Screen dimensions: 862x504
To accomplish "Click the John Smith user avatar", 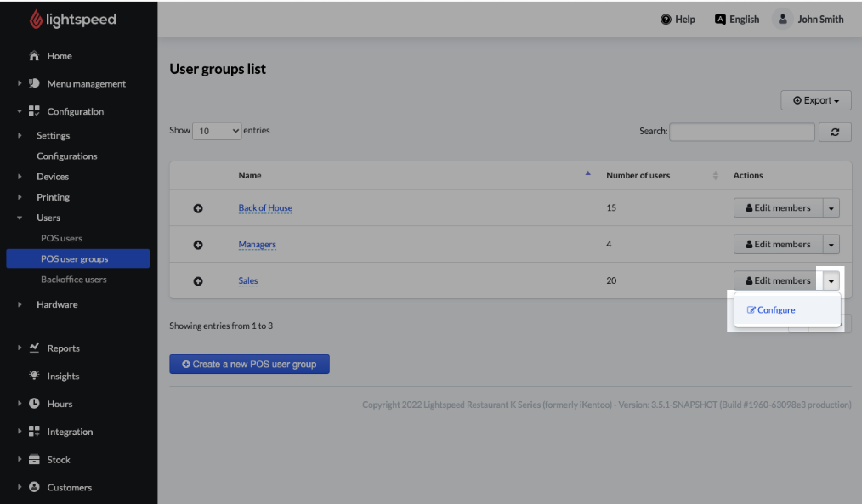I will [782, 20].
